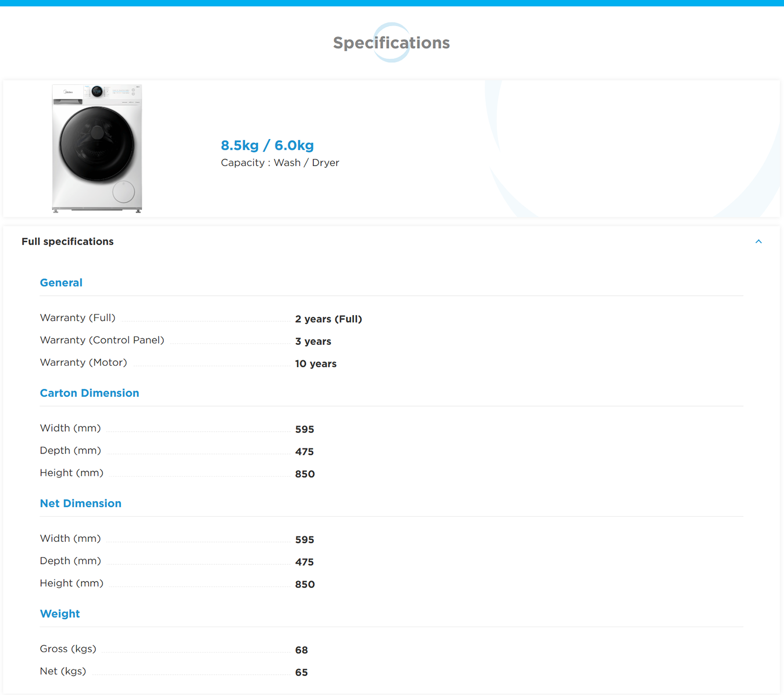Viewport: 784px width, 695px height.
Task: Select the Warranty (Full) label
Action: pyautogui.click(x=77, y=318)
